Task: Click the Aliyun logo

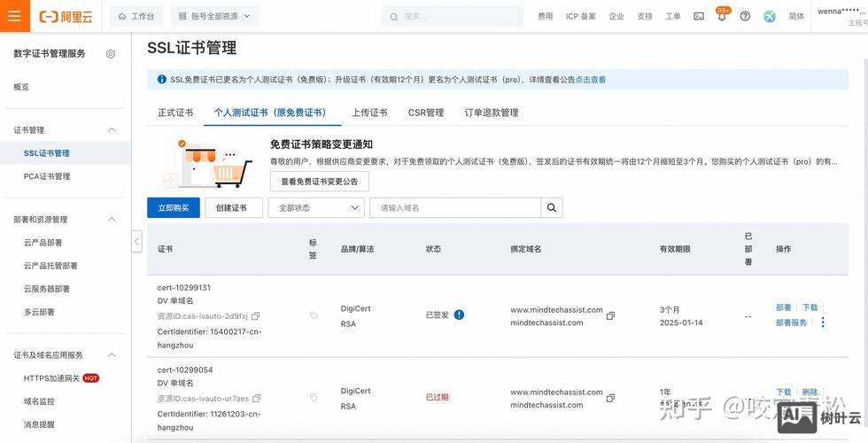Action: click(66, 17)
